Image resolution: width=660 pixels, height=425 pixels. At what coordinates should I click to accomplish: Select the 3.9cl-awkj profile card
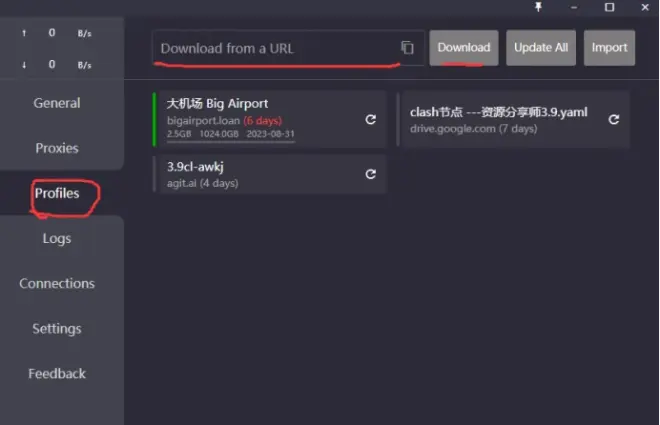(x=269, y=174)
